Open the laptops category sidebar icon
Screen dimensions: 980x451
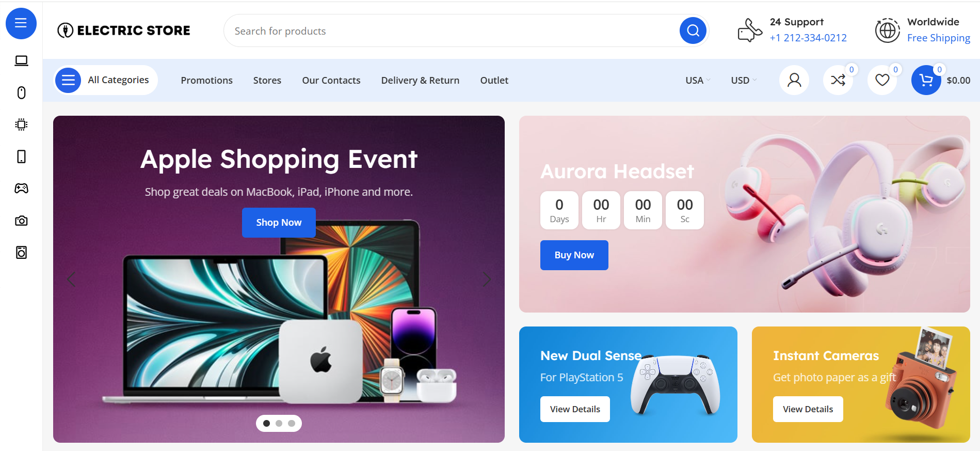pos(21,61)
